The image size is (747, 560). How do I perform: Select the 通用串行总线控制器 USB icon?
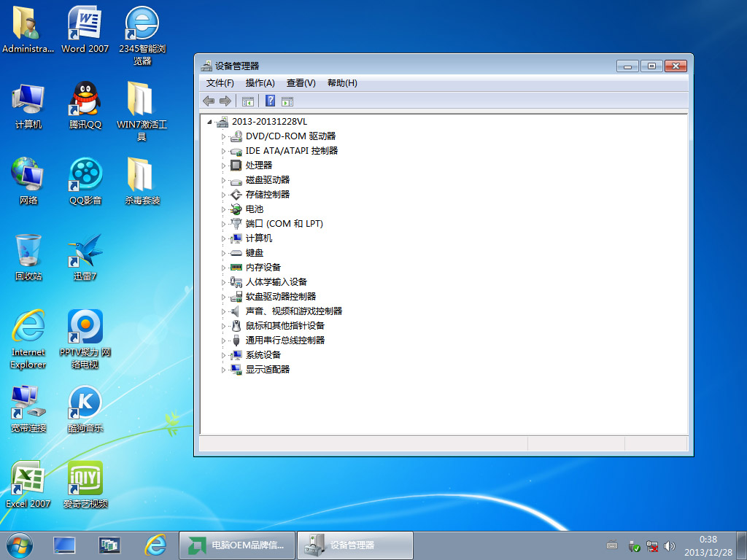point(236,341)
